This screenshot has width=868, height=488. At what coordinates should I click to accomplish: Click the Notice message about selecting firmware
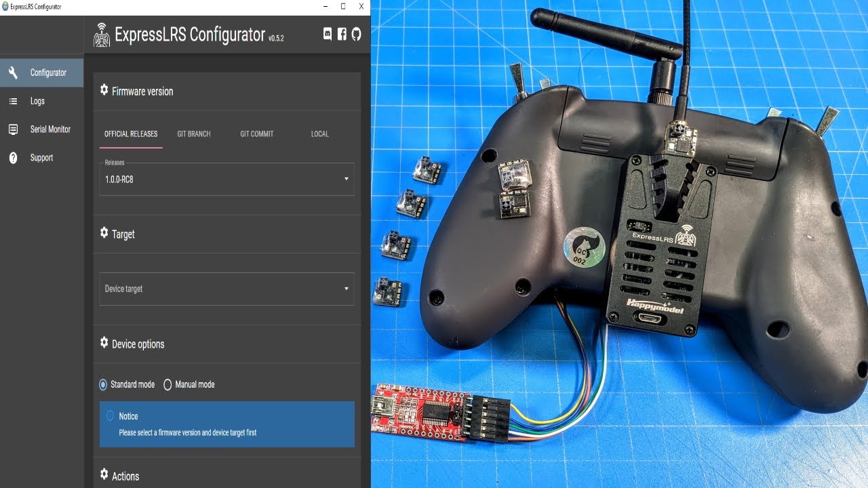pyautogui.click(x=188, y=432)
